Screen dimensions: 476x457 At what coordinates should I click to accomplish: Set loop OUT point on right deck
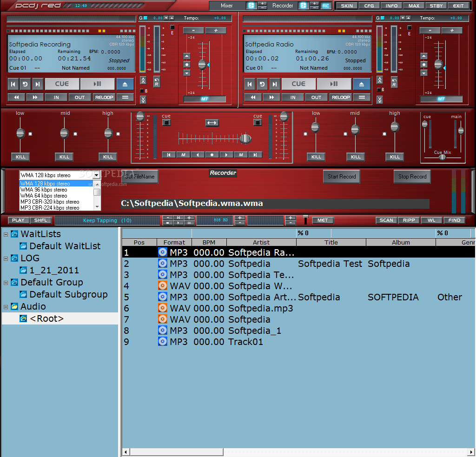coord(316,98)
